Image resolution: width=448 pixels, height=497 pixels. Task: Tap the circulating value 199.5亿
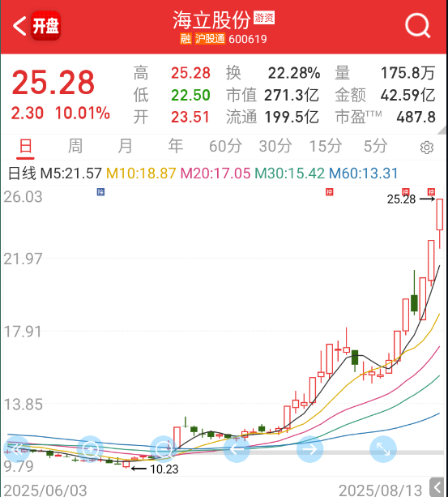point(292,117)
